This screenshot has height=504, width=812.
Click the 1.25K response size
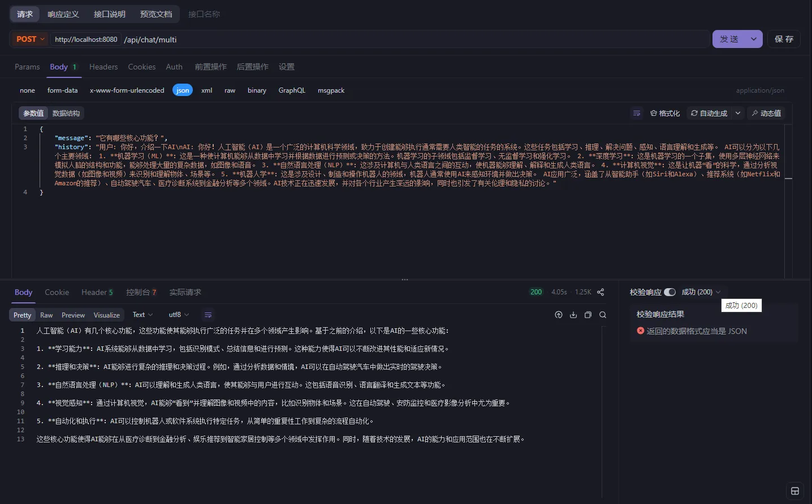point(583,292)
